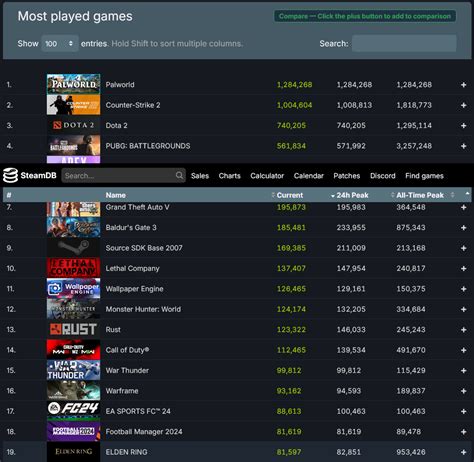
Task: Open the Palworld game thumbnail
Action: pos(73,84)
